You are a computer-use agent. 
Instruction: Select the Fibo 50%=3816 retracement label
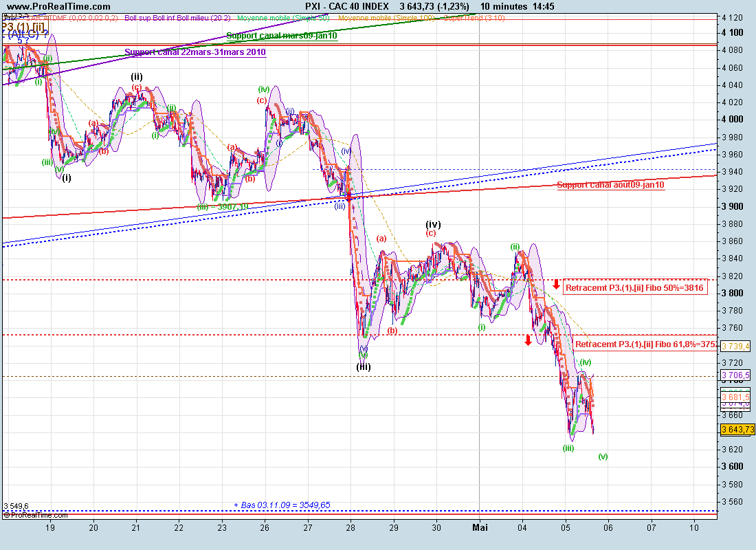point(634,288)
